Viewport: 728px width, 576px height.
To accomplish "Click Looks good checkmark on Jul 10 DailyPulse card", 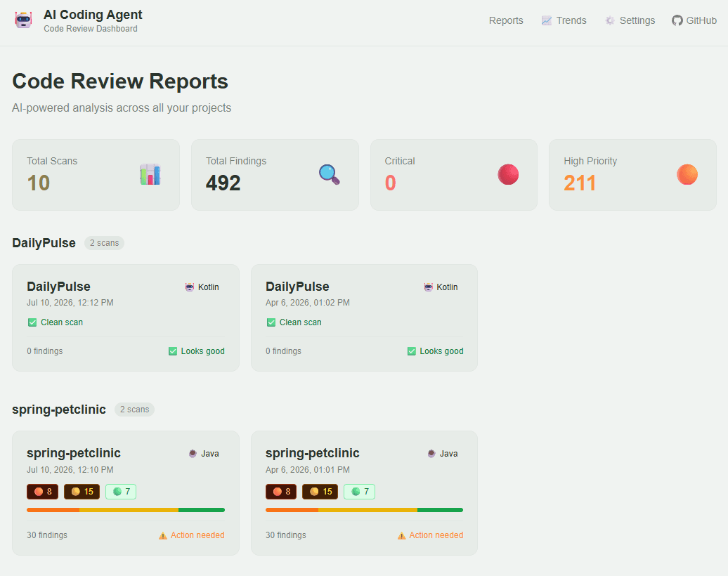I will (x=173, y=351).
